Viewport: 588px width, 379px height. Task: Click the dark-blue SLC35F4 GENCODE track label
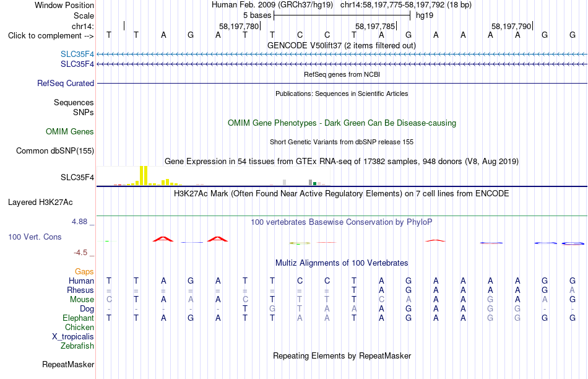click(77, 64)
